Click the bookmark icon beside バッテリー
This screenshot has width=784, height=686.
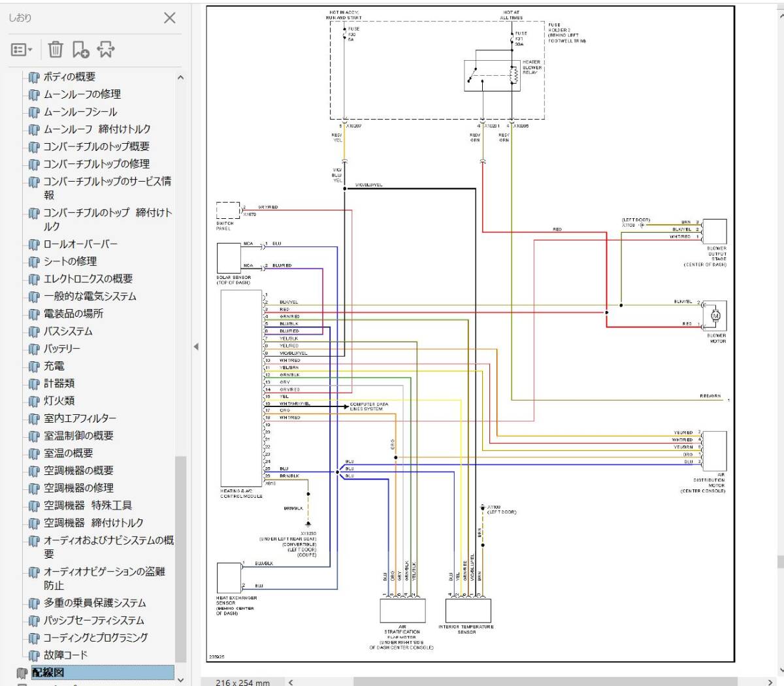pyautogui.click(x=33, y=348)
